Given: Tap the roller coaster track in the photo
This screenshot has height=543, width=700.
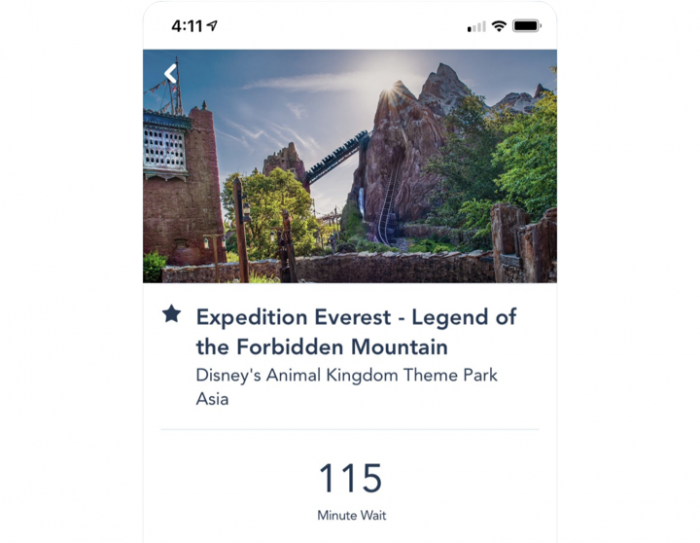Looking at the screenshot, I should pos(337,156).
